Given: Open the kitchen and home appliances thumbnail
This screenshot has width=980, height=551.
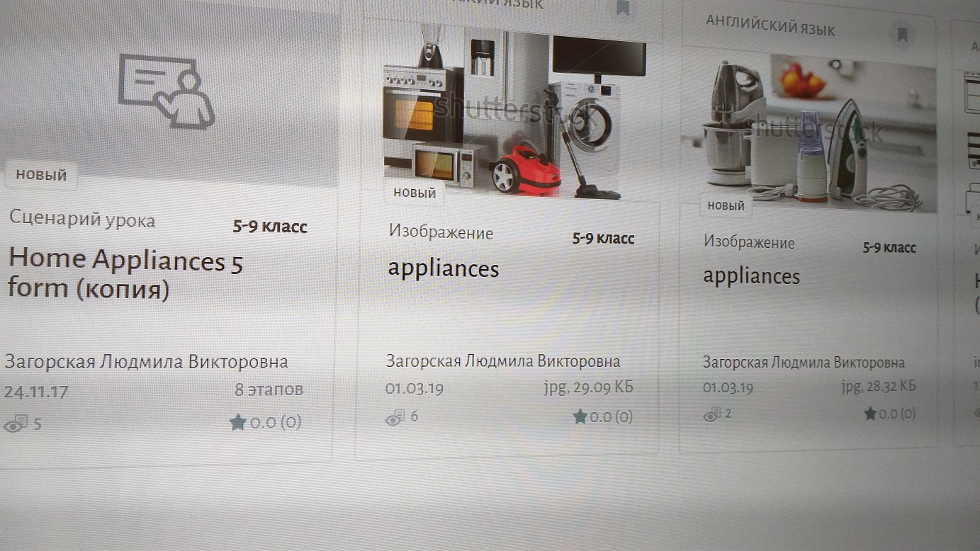Looking at the screenshot, I should (x=515, y=112).
